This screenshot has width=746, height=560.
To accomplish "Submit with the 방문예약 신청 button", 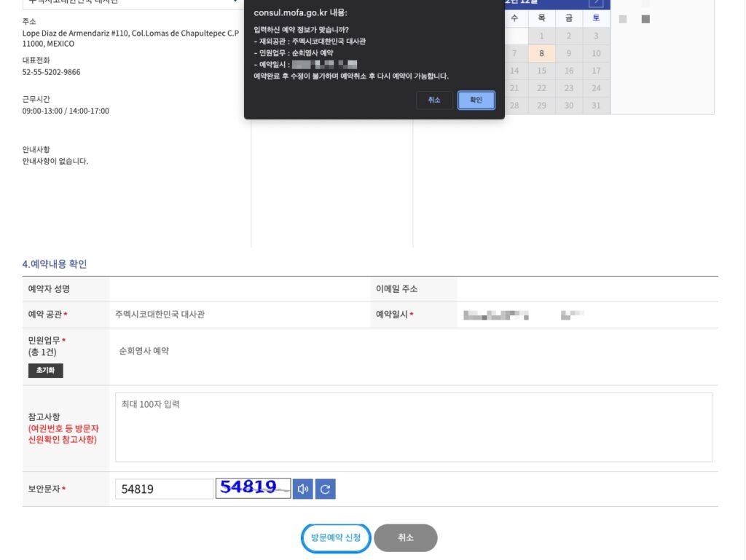I will [336, 538].
